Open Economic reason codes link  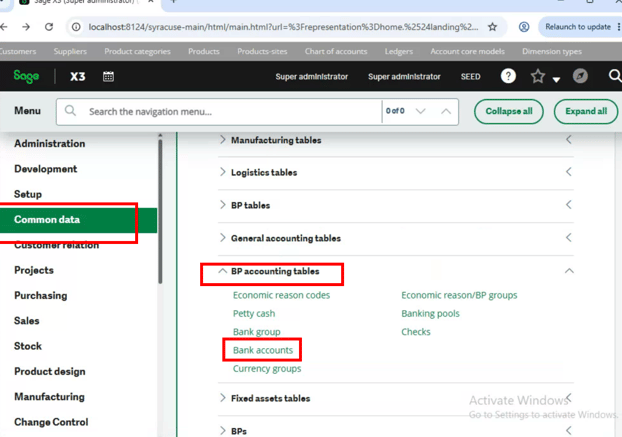tap(281, 295)
